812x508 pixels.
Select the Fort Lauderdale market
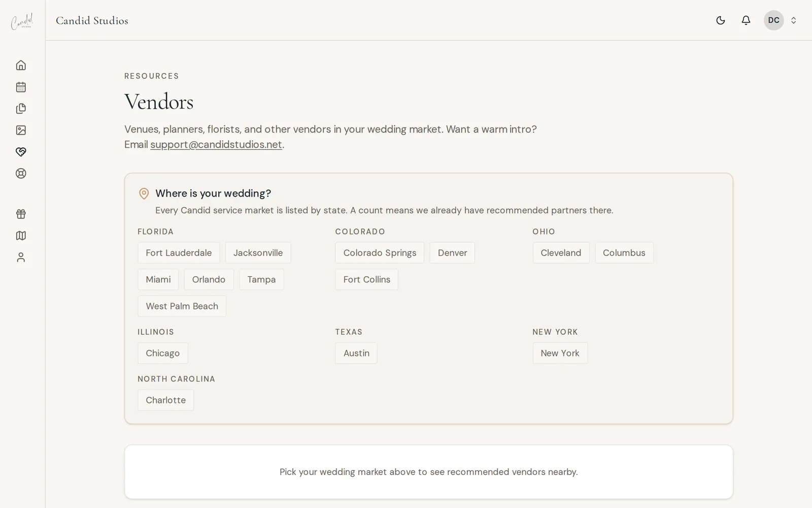coord(179,253)
